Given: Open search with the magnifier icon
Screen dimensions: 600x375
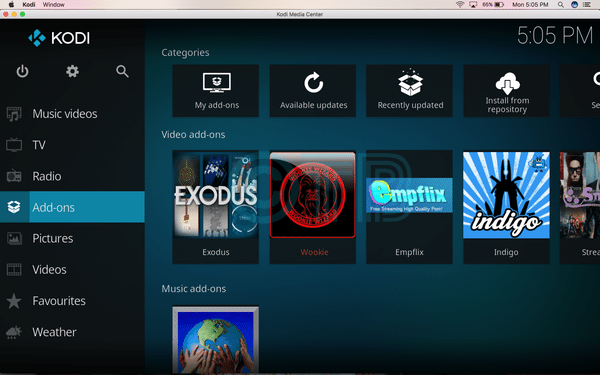Looking at the screenshot, I should pos(122,71).
